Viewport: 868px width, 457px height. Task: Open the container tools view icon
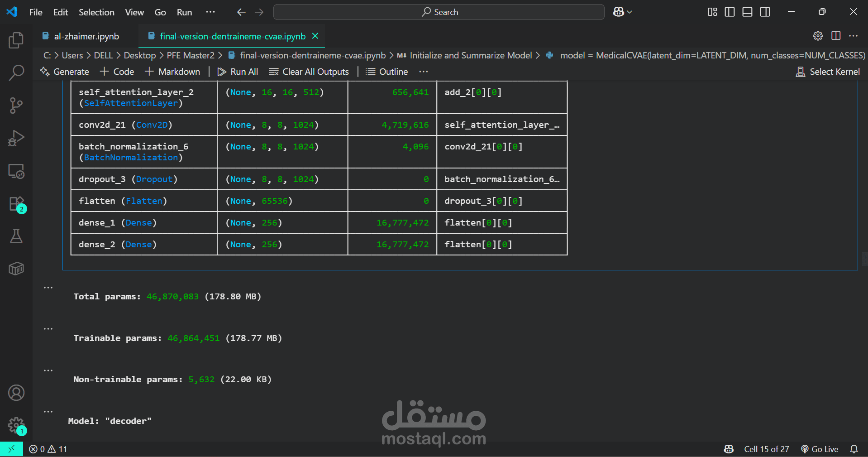tap(16, 269)
